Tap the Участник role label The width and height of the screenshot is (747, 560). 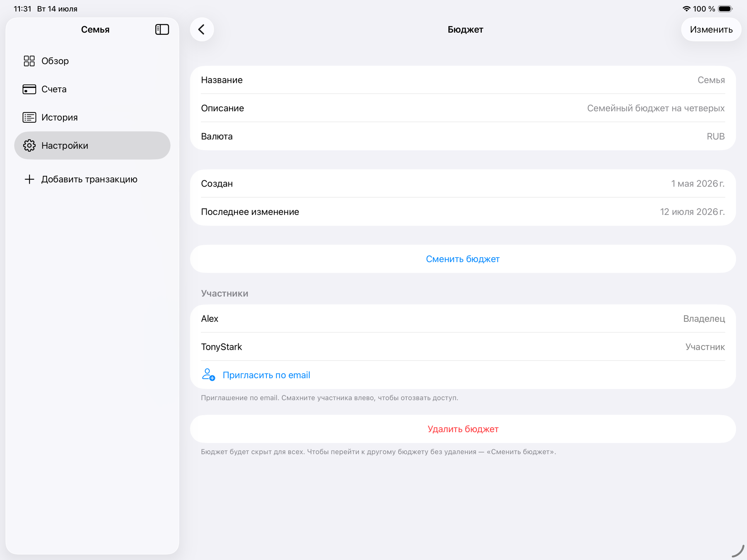point(705,347)
